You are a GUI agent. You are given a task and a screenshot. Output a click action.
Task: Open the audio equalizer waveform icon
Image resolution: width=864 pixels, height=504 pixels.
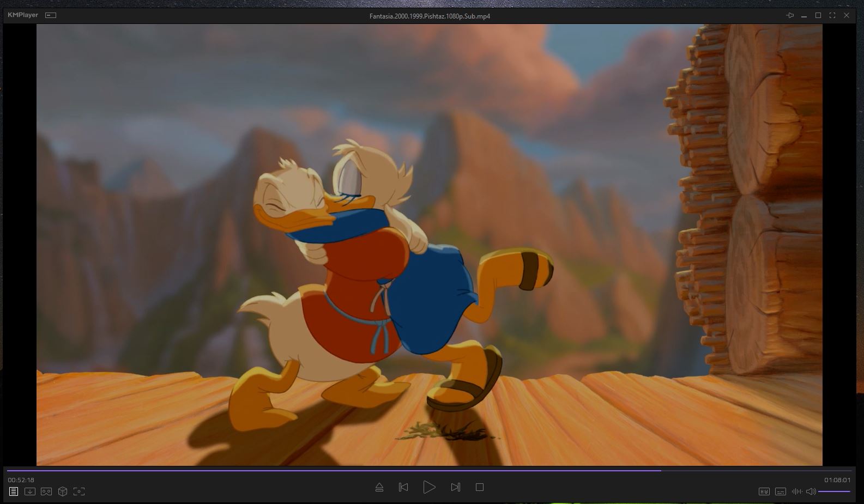(796, 491)
